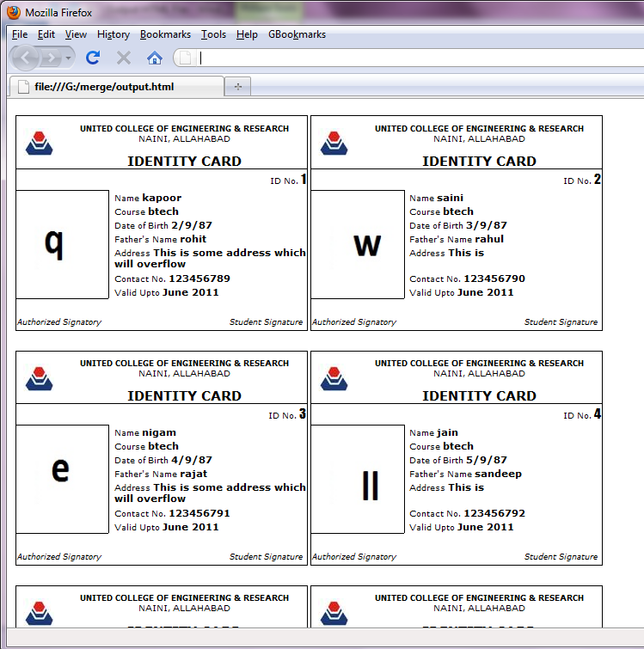The image size is (644, 649).
Task: Go to the Home page icon
Action: click(x=155, y=58)
